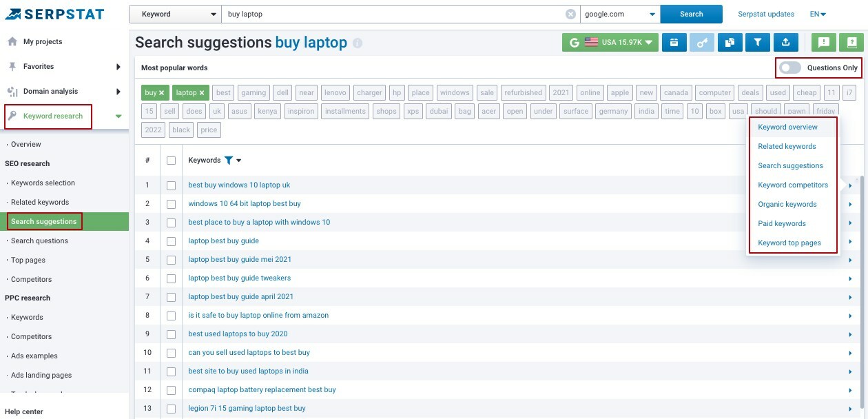Open Keywords selection in the sidebar
This screenshot has width=868, height=419.
[43, 183]
